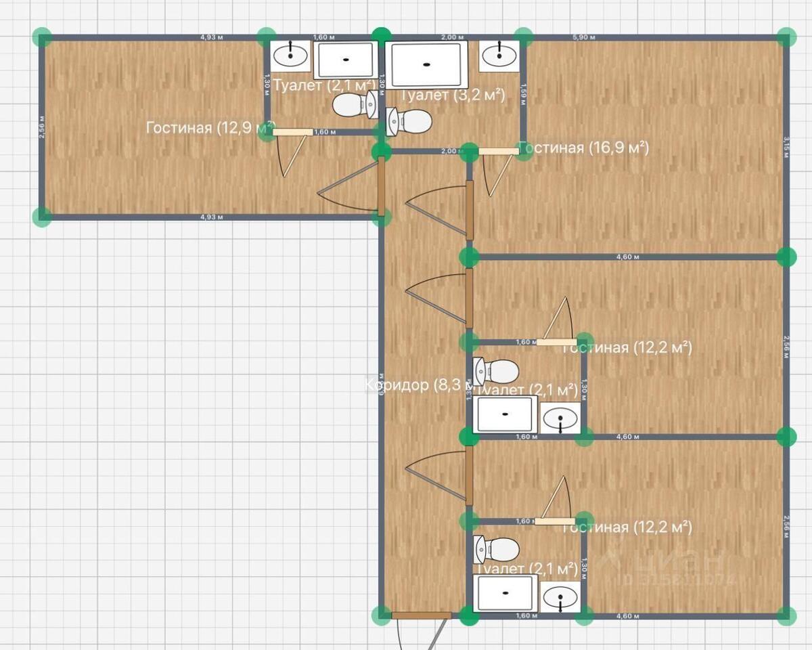Click the Туалет (3,2 м²) label
Screen dimensions: 812x650
(453, 95)
